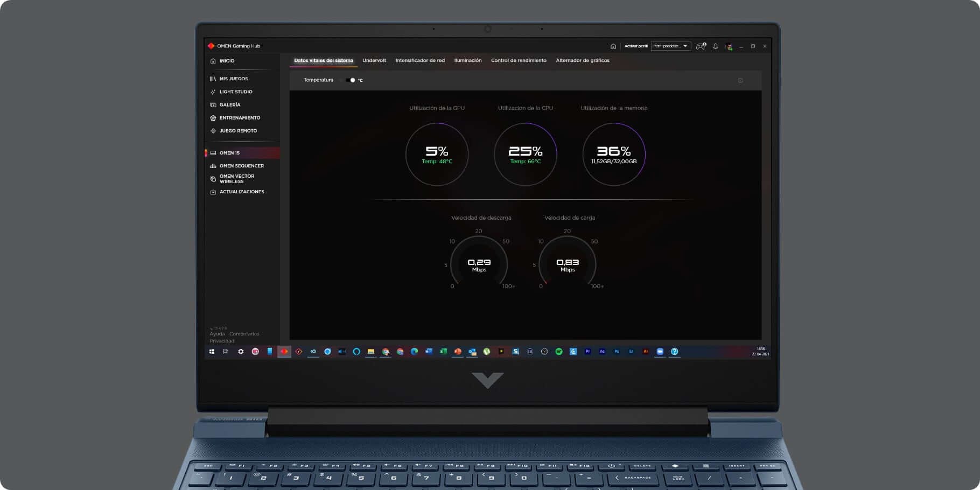This screenshot has width=980, height=490.
Task: Click the OMEN VECTOR WIRELESS mouse icon
Action: pyautogui.click(x=213, y=179)
